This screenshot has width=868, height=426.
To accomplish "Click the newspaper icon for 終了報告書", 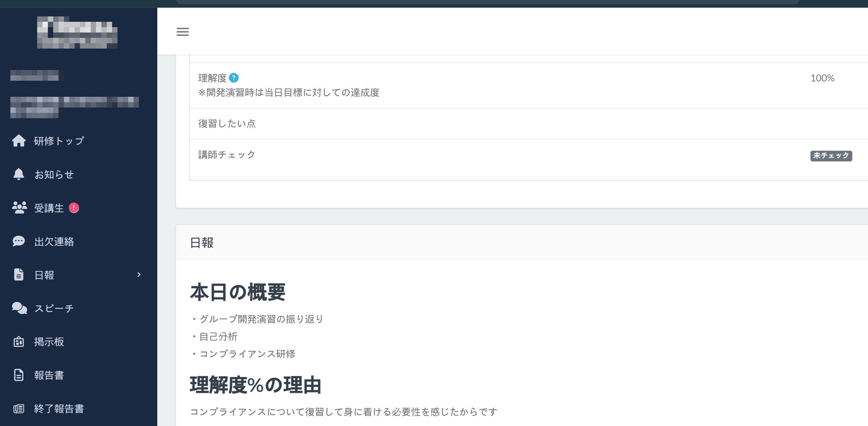I will (x=19, y=408).
